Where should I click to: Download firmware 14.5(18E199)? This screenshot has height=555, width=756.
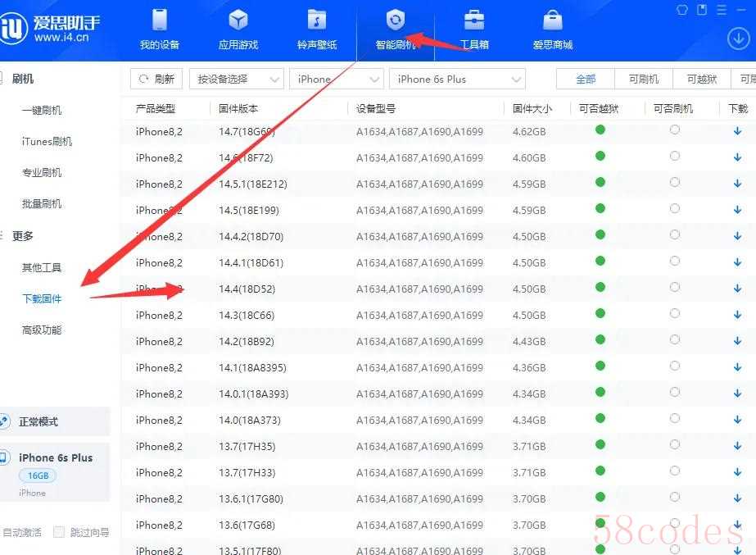point(737,209)
